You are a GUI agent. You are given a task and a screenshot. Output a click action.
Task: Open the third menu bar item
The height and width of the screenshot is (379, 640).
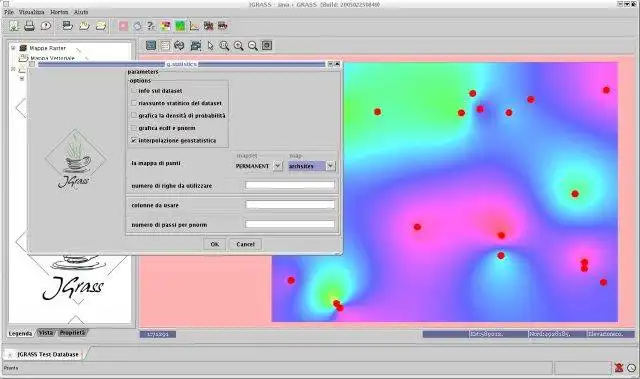tap(59, 12)
